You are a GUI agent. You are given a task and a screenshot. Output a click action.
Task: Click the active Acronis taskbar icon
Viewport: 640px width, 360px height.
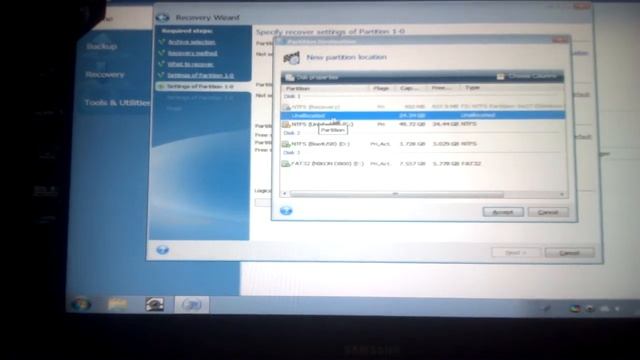point(192,304)
